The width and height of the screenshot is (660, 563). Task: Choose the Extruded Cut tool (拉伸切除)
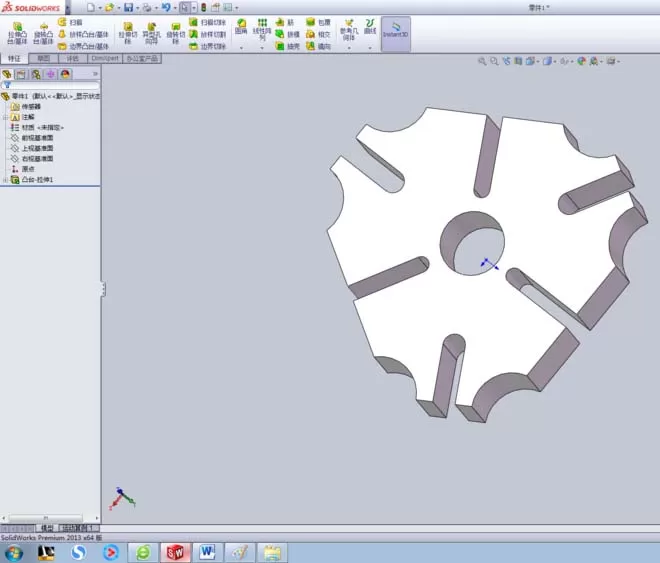click(x=128, y=33)
